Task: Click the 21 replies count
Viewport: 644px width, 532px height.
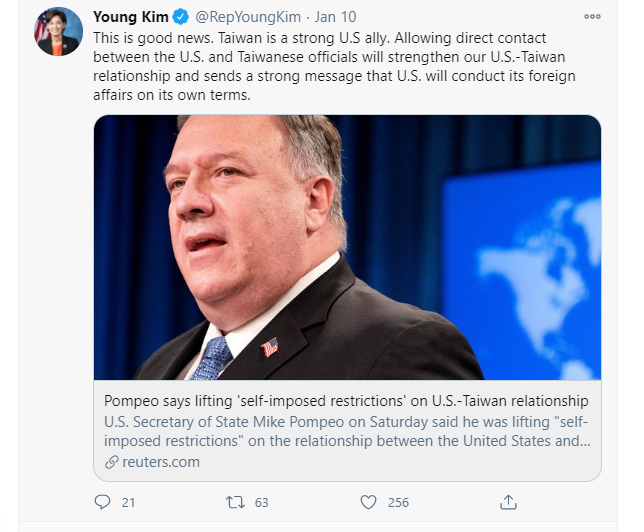Action: (x=128, y=502)
